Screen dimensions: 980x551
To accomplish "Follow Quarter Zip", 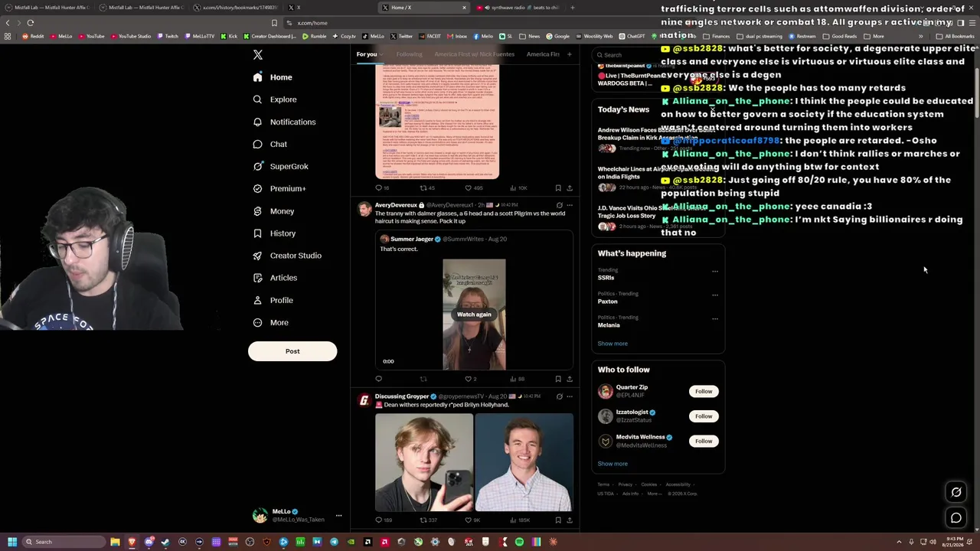I will click(x=704, y=391).
